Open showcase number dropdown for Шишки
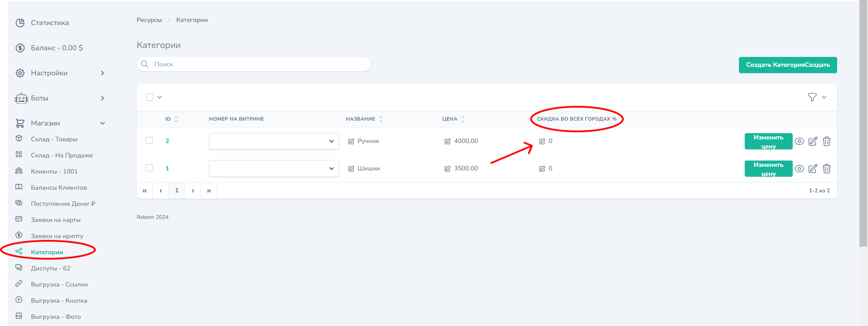Image resolution: width=868 pixels, height=326 pixels. [274, 169]
